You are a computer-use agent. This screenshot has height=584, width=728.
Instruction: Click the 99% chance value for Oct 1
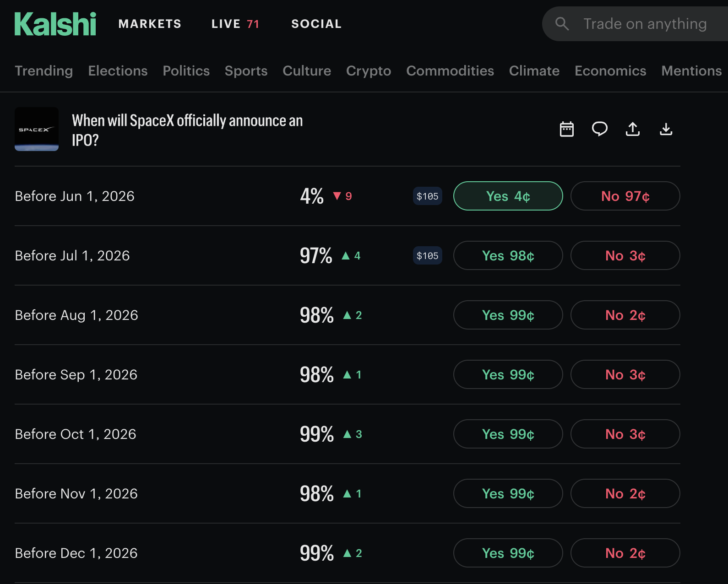[317, 434]
